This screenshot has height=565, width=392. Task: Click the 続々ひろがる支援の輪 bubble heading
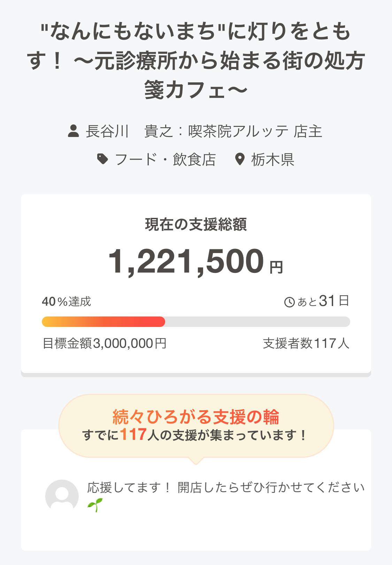[x=196, y=417]
